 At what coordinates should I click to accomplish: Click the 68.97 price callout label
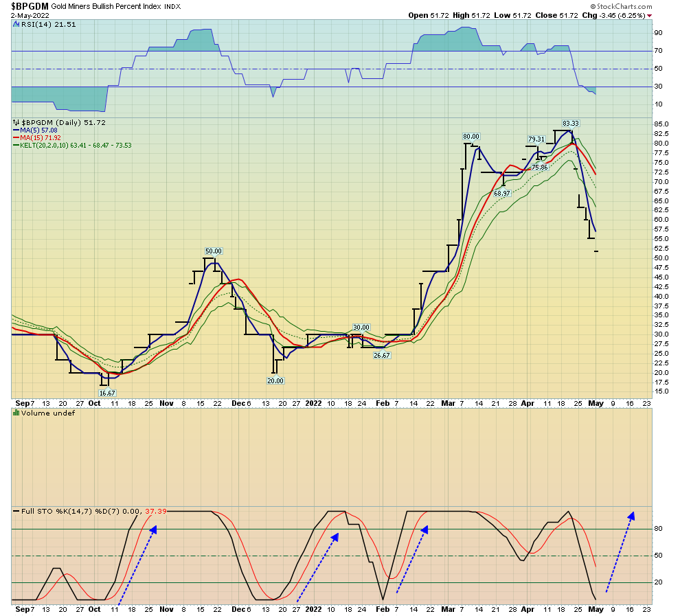(503, 194)
